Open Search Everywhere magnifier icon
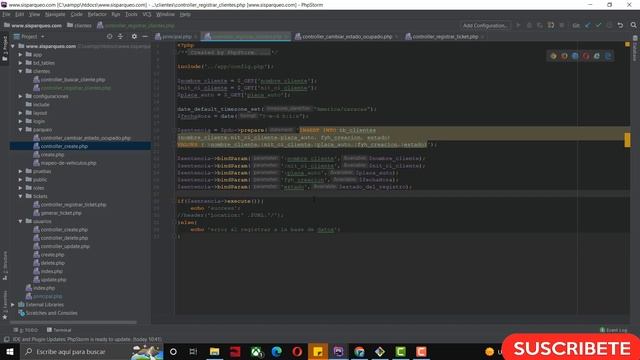Screen dimensions: 640x360 (x=633, y=25)
